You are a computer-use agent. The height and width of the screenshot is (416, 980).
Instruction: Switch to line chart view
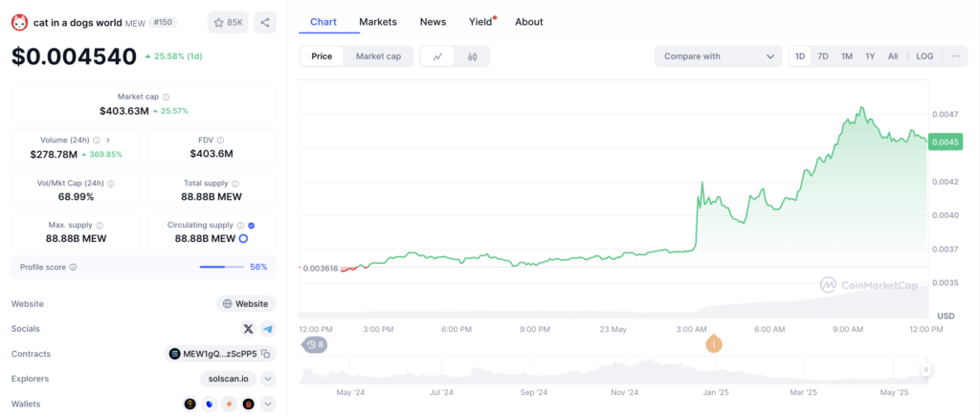(438, 56)
